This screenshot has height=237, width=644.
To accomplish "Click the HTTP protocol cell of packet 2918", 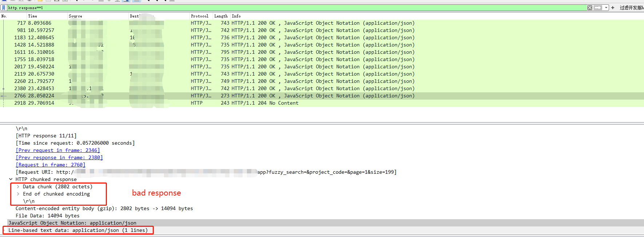I will [197, 103].
